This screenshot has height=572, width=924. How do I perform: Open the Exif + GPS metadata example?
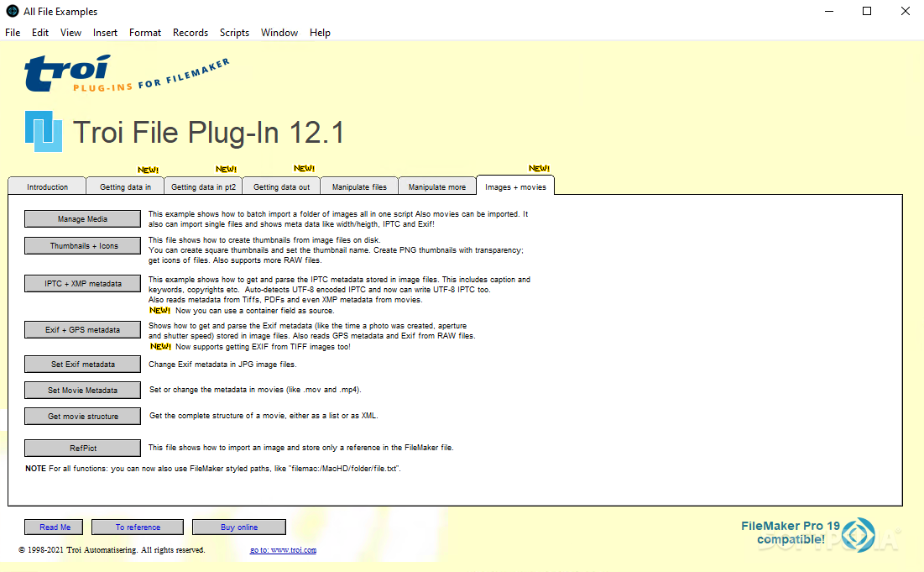pos(82,329)
